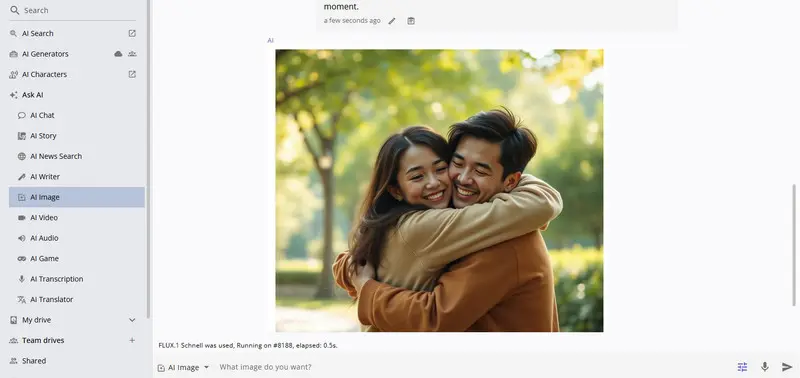
Task: Send the prompt with arrow button
Action: (787, 367)
